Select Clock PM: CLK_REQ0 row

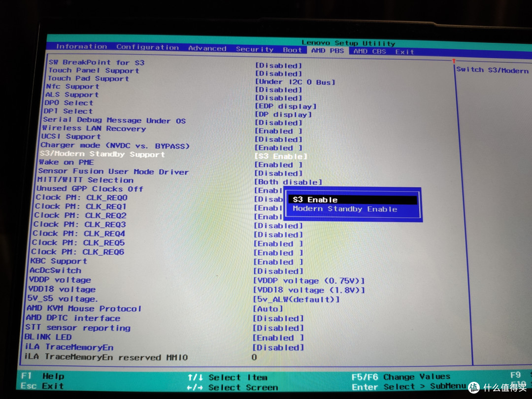(81, 198)
